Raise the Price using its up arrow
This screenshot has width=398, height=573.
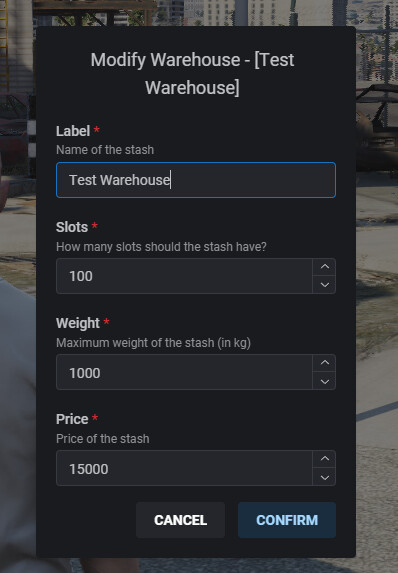point(325,459)
